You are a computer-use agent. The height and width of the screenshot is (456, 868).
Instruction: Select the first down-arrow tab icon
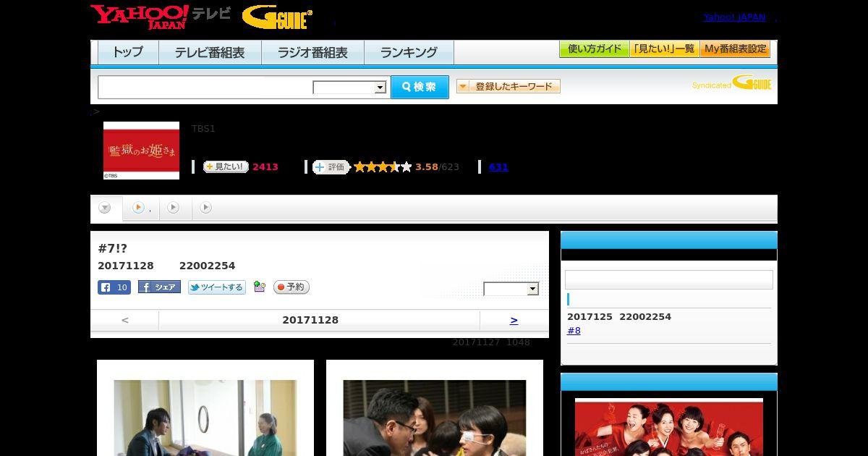click(105, 208)
